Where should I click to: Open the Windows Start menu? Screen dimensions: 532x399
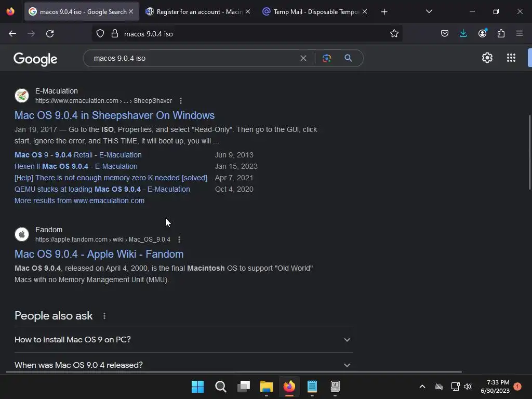click(197, 387)
